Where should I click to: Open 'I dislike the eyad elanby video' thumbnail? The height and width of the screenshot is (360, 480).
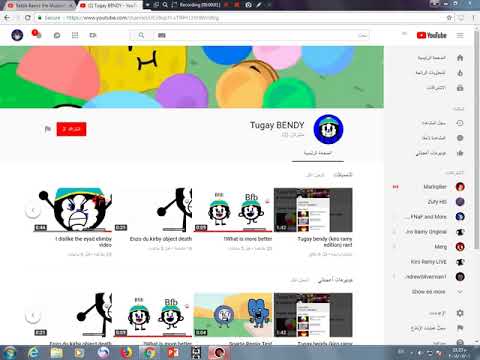(73, 210)
